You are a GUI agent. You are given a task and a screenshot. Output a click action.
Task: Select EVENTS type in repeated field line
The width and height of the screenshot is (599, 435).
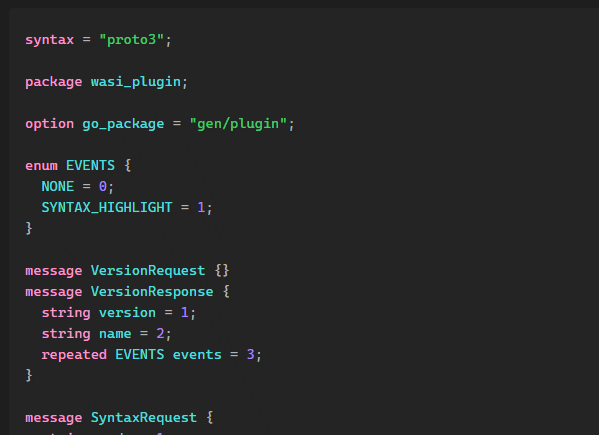pos(140,355)
